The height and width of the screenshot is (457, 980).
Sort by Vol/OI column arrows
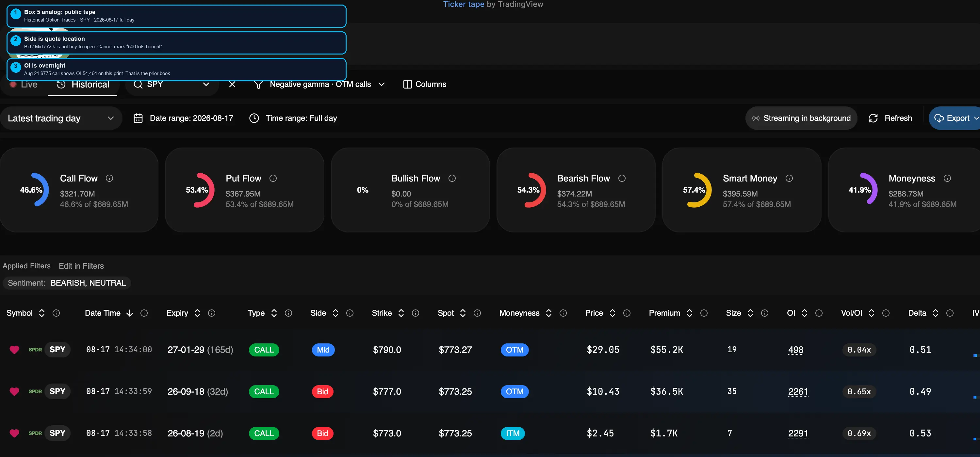tap(871, 313)
